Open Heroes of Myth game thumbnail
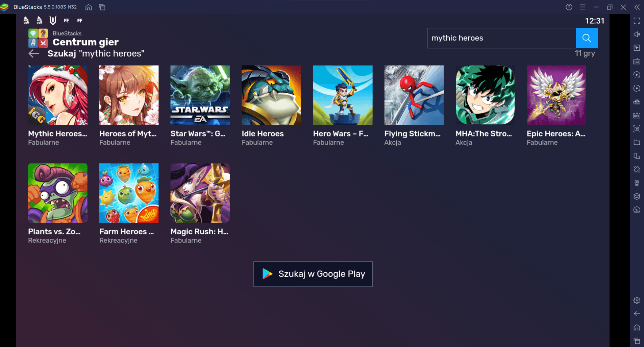Viewport: 644px width, 347px height. tap(129, 95)
